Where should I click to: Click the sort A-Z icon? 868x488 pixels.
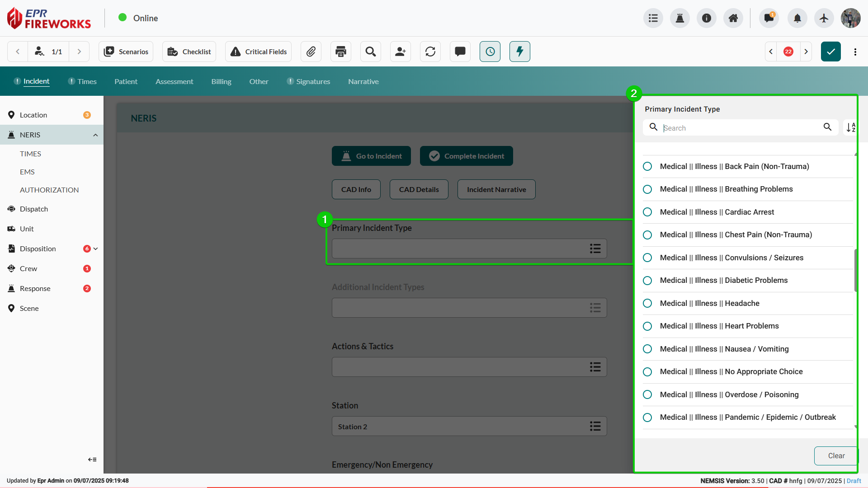(x=851, y=127)
